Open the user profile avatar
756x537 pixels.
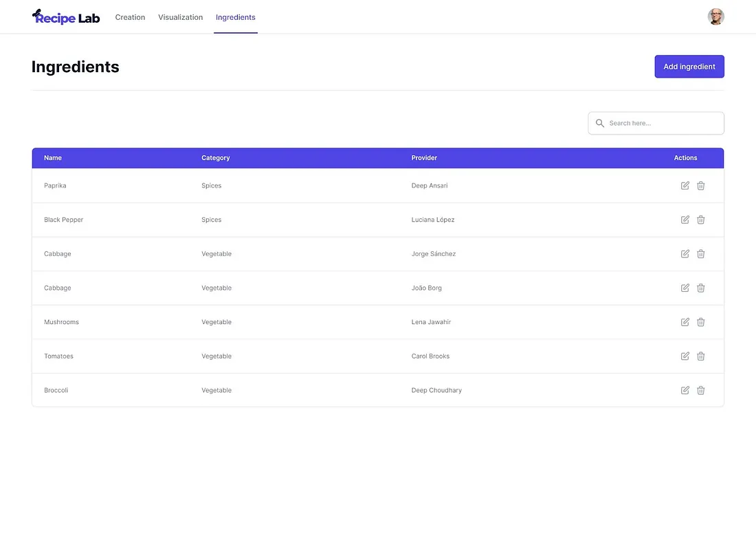(715, 17)
